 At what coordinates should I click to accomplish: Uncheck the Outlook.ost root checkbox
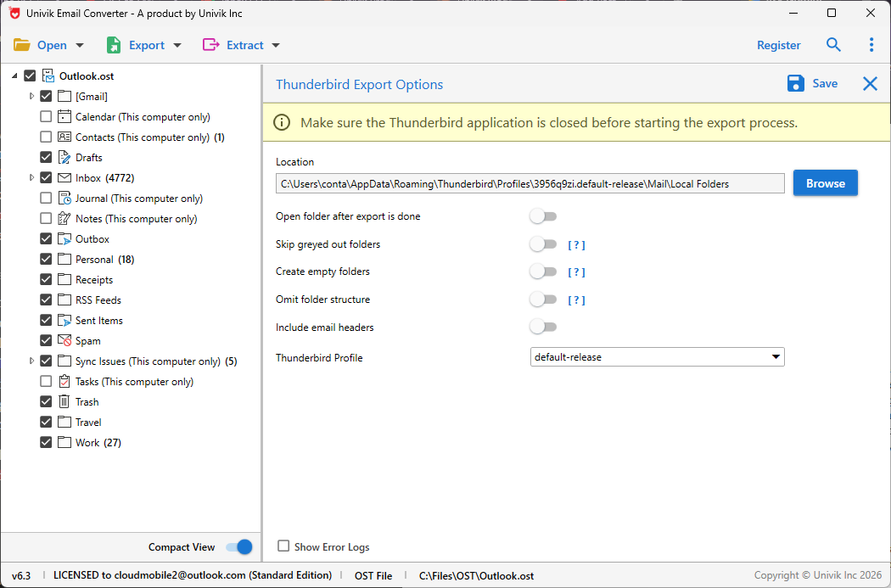pos(30,76)
